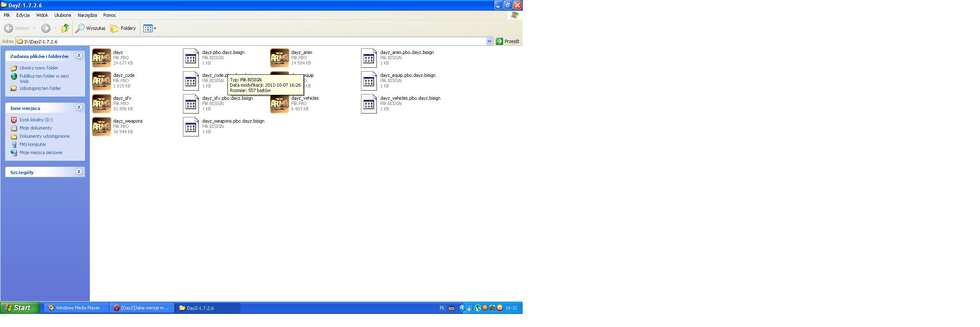
Task: Select the dayz.pbo.dayz.bisign file icon
Action: click(x=191, y=58)
